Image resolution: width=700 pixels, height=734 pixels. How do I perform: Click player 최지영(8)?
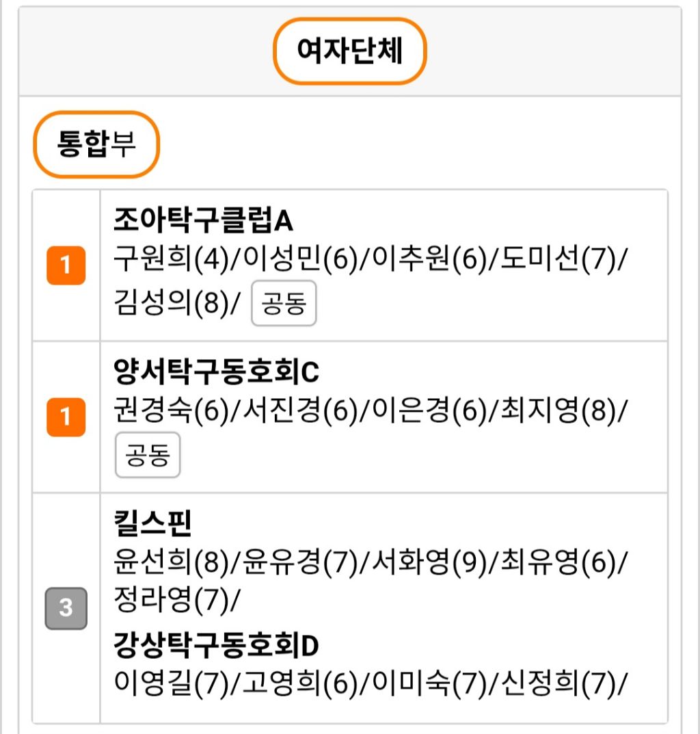click(x=558, y=412)
